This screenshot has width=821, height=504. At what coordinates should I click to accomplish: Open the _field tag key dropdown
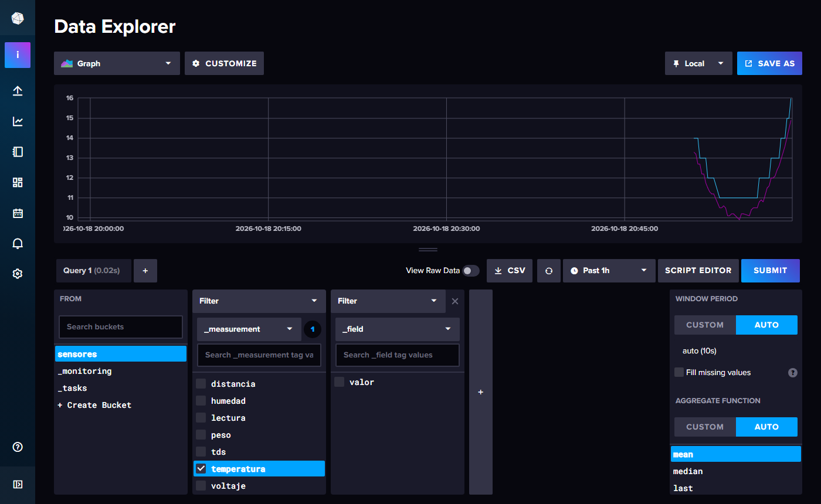(398, 329)
